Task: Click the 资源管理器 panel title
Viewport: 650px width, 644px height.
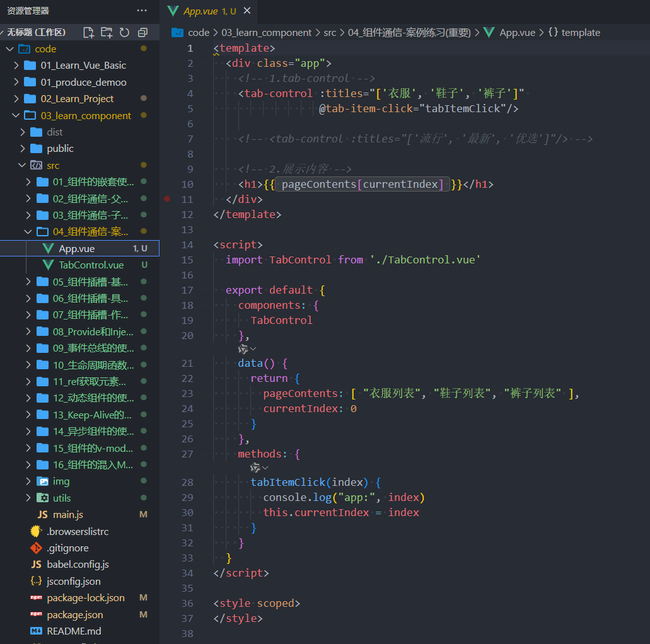Action: (x=28, y=11)
